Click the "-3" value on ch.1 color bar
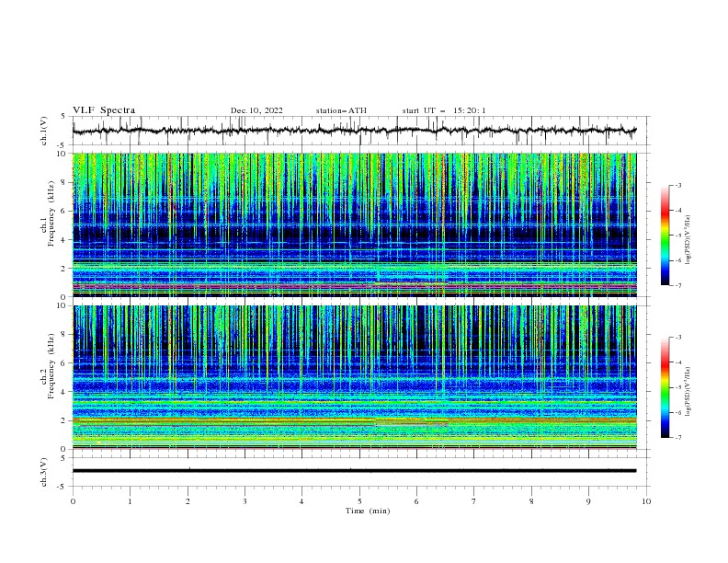This screenshot has width=728, height=563. [x=677, y=185]
